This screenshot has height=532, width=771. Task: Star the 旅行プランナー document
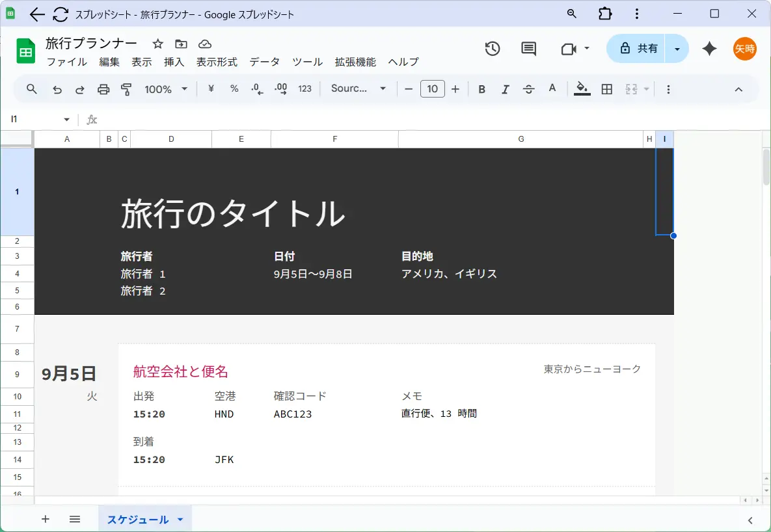pyautogui.click(x=157, y=44)
